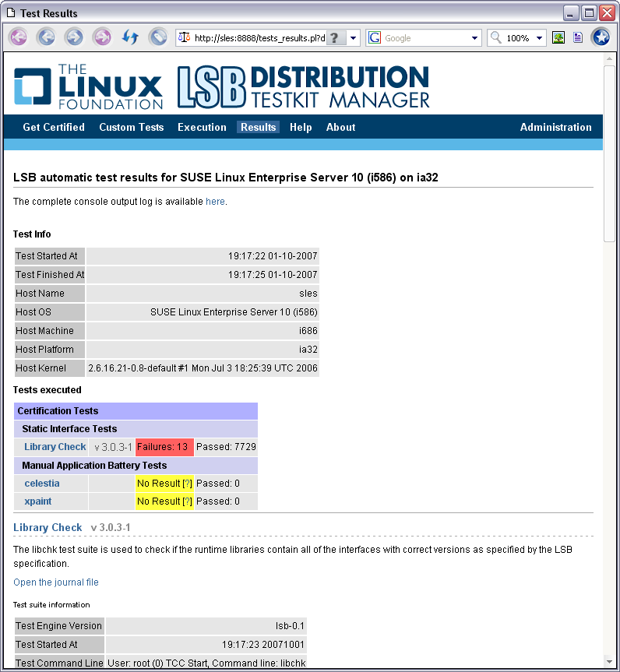Open the Library Check link in results table

click(x=55, y=446)
